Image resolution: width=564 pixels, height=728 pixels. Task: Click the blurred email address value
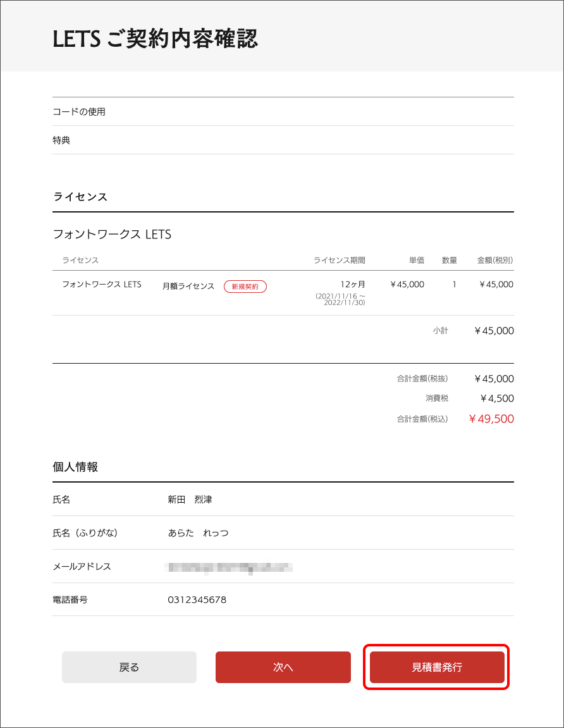click(228, 567)
